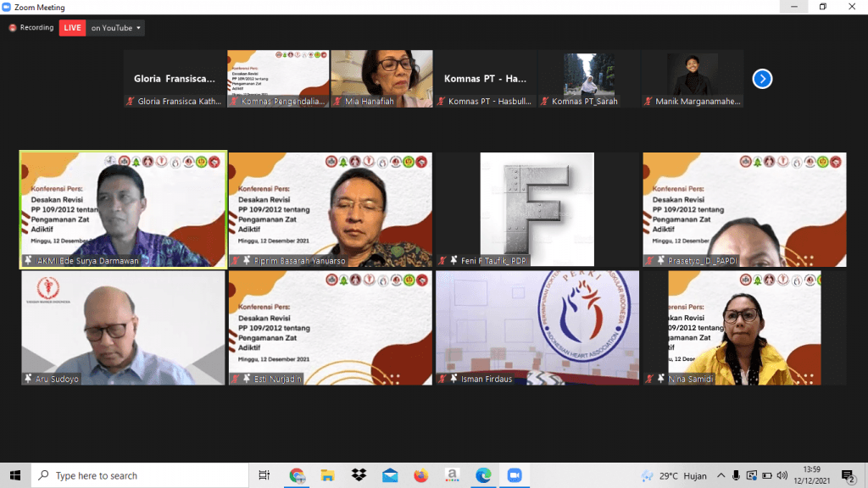Select Aru Sudoyo's video tile
The height and width of the screenshot is (488, 868).
[123, 328]
